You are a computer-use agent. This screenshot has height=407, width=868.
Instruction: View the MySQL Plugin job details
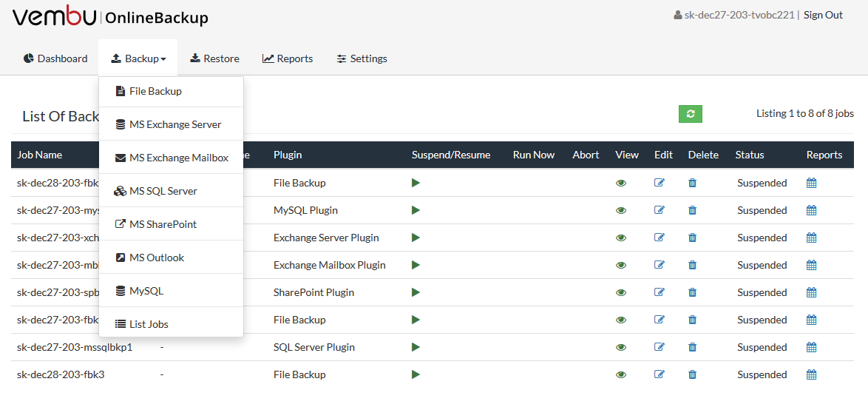tap(621, 210)
